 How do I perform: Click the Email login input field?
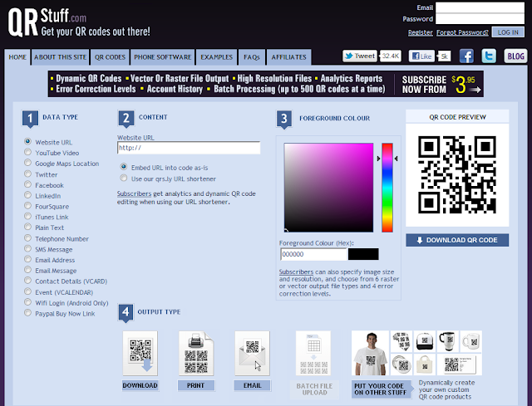click(x=480, y=7)
